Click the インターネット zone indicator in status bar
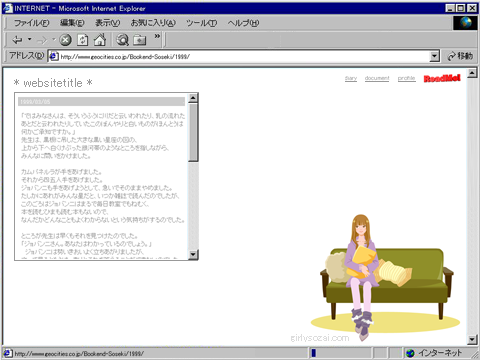Screen dimensions: 480x360 click(x=435, y=353)
